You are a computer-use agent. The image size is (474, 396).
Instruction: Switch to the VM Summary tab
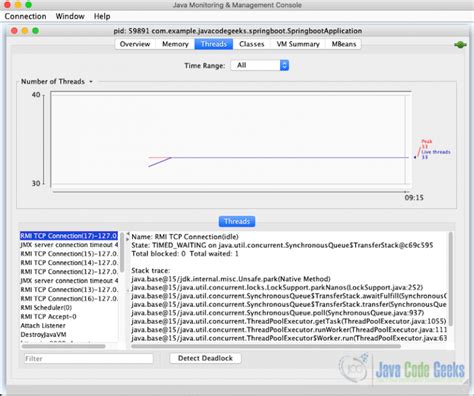click(298, 44)
